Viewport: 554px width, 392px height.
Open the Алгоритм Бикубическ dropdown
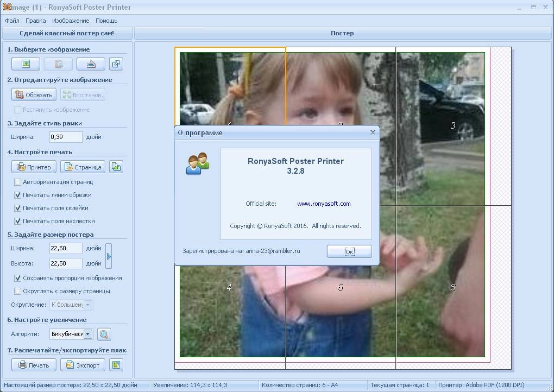(88, 334)
